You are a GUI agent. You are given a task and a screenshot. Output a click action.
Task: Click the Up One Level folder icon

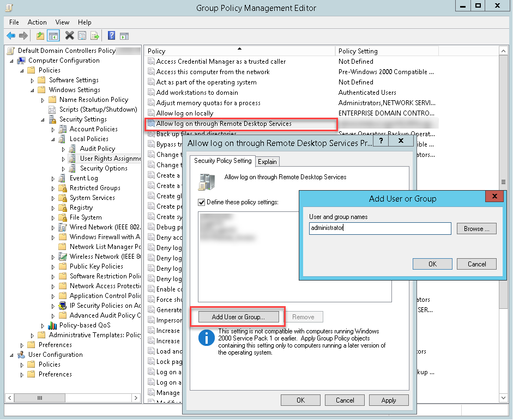[x=40, y=36]
